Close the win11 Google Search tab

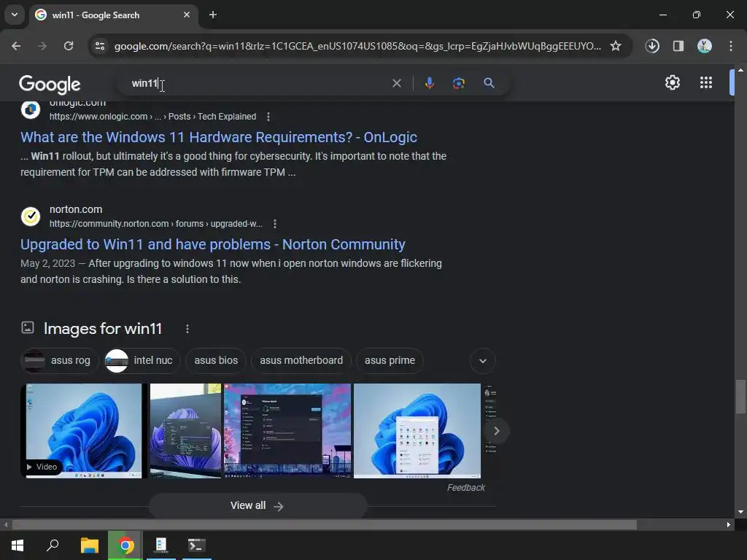coord(187,15)
